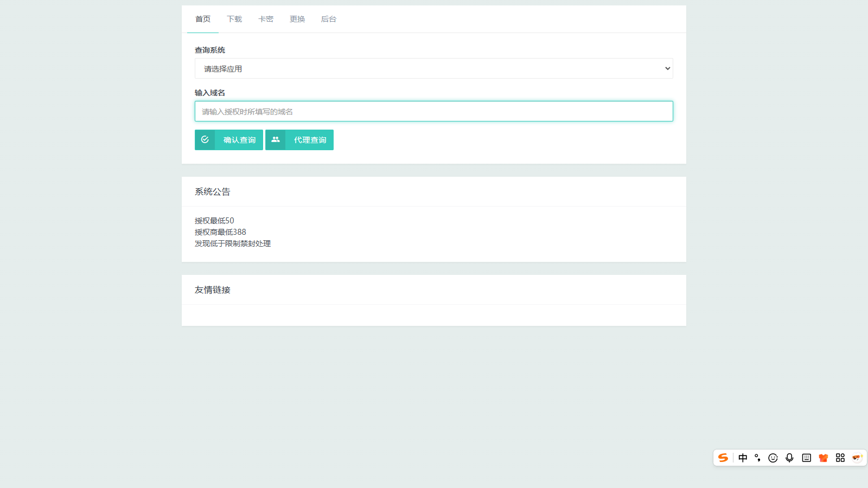Open the on-screen soft keyboard icon

pos(806,458)
